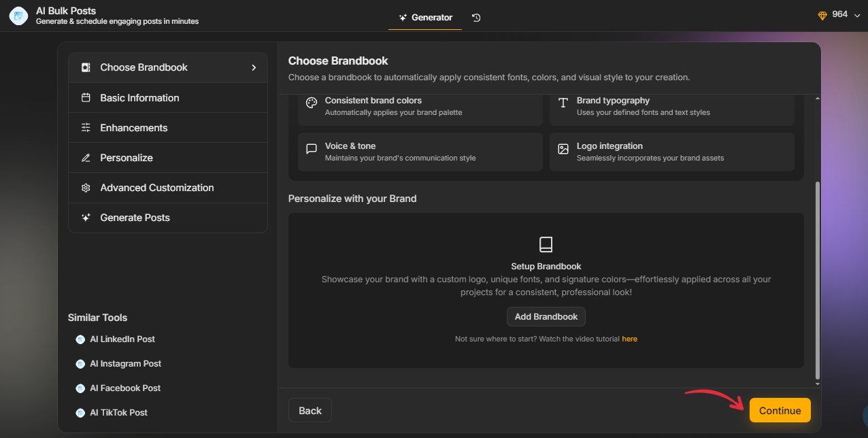Open Advanced Customization step
Screen dimensions: 868x438
coord(168,188)
